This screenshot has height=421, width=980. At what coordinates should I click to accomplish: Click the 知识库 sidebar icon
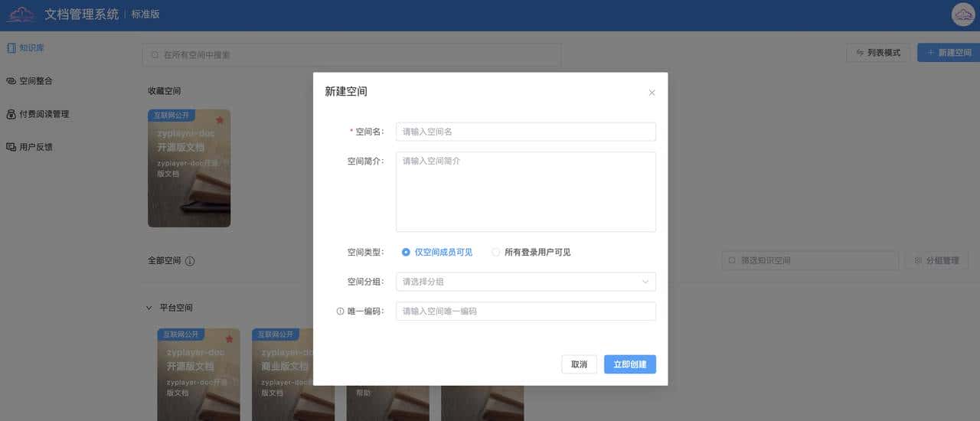(11, 47)
